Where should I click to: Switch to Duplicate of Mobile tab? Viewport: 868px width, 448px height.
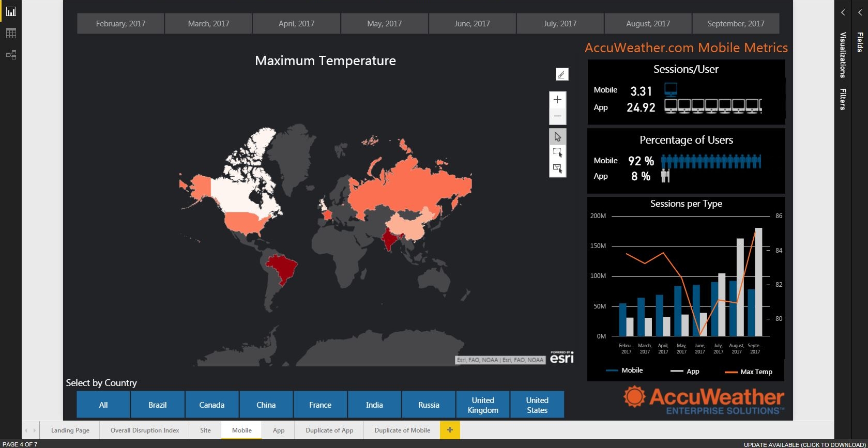(402, 430)
